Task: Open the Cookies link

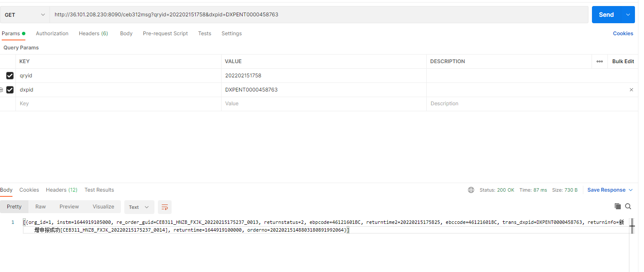Action: click(622, 34)
